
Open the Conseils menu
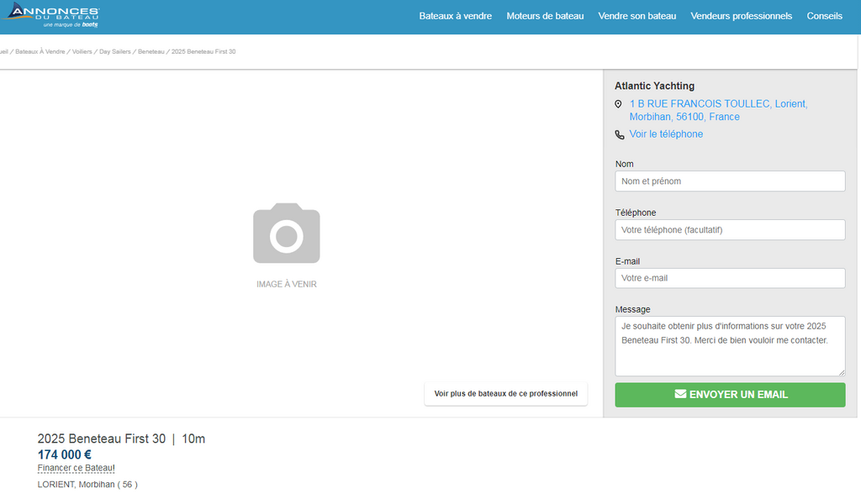pos(824,17)
